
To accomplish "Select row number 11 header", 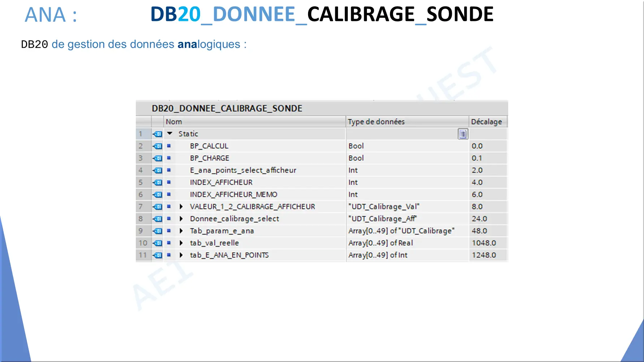I will pyautogui.click(x=143, y=255).
